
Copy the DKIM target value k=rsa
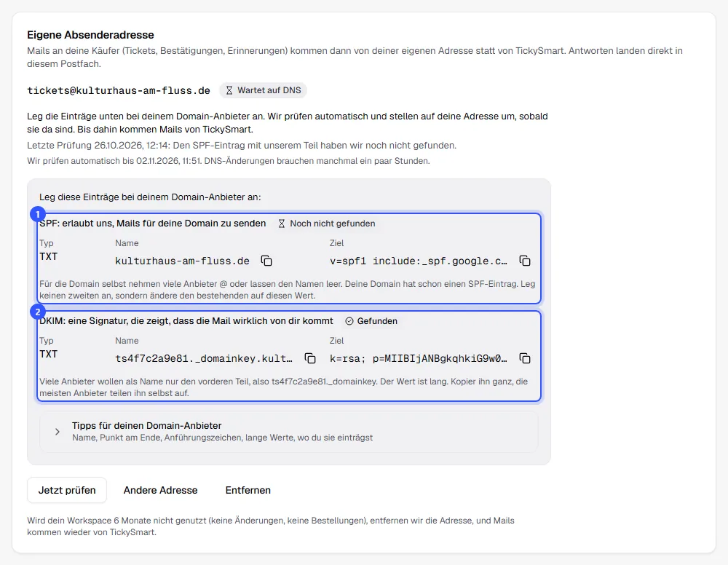click(525, 358)
